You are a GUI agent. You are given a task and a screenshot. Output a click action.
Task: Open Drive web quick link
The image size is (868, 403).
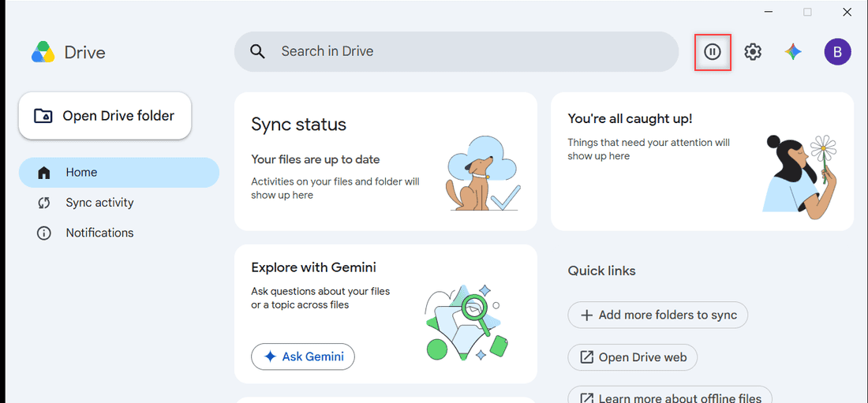point(633,357)
